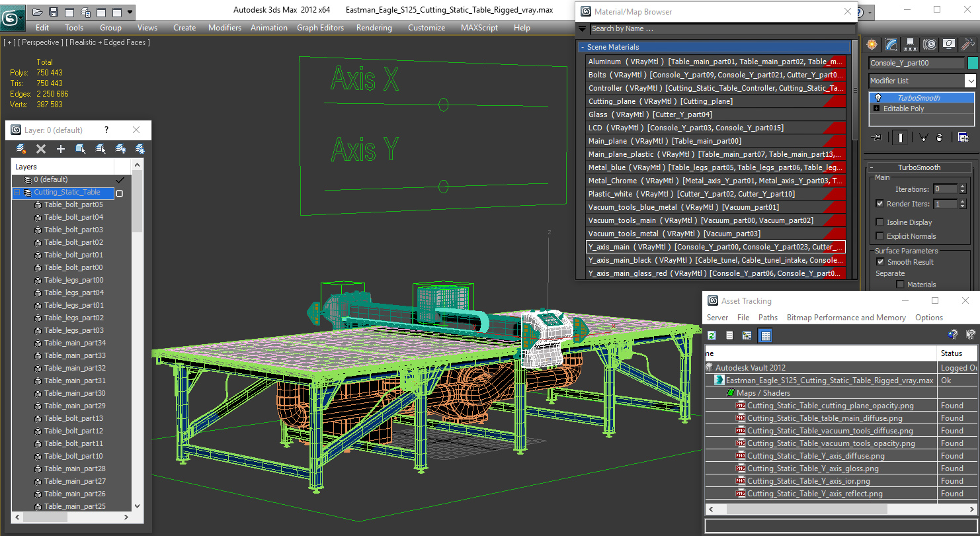Click Select highlighted objects and layers icon
This screenshot has height=536, width=980.
(x=81, y=149)
